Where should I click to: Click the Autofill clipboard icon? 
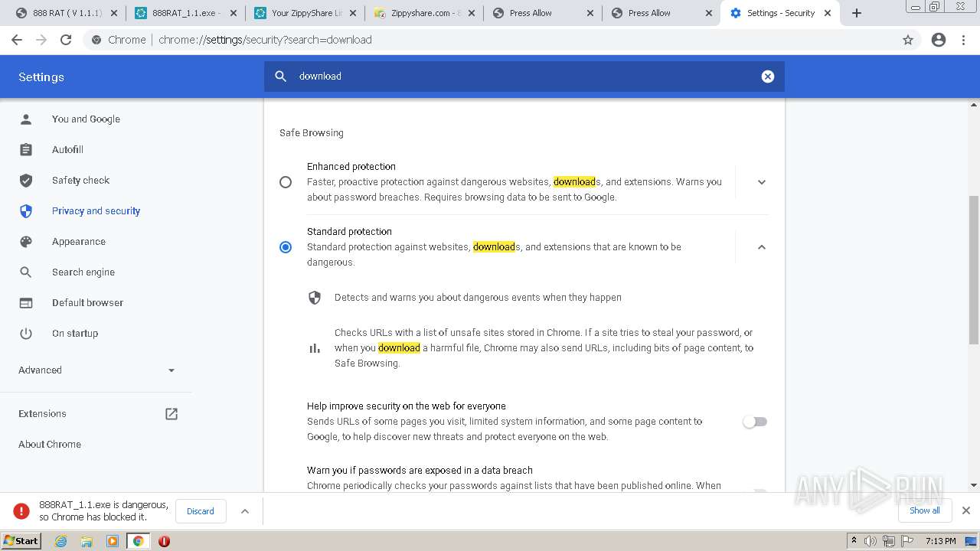26,150
